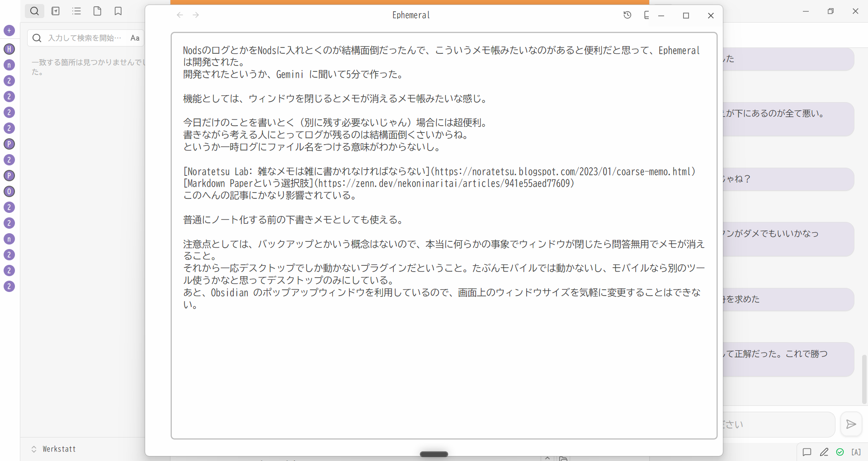Restore down the main background window

[x=830, y=11]
